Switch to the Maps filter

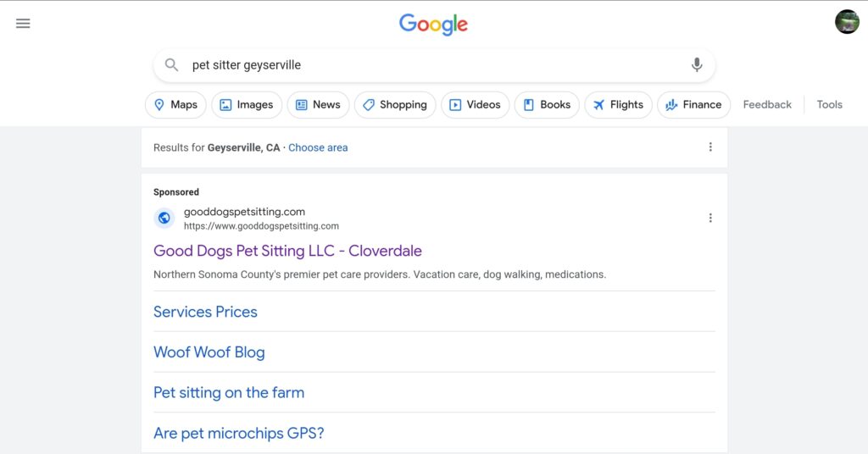tap(175, 104)
